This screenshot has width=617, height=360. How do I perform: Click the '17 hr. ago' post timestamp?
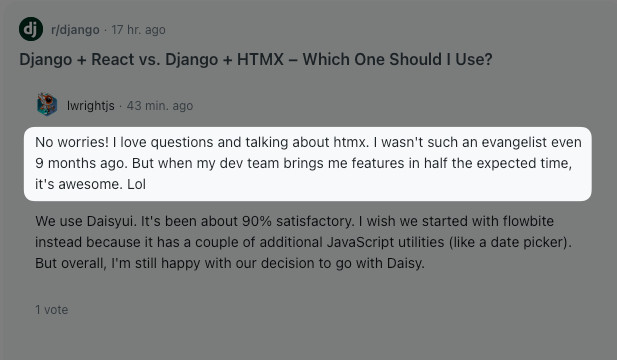(x=138, y=30)
